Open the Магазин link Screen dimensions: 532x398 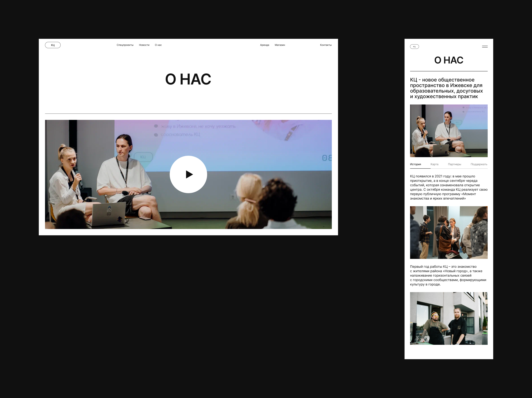click(280, 45)
